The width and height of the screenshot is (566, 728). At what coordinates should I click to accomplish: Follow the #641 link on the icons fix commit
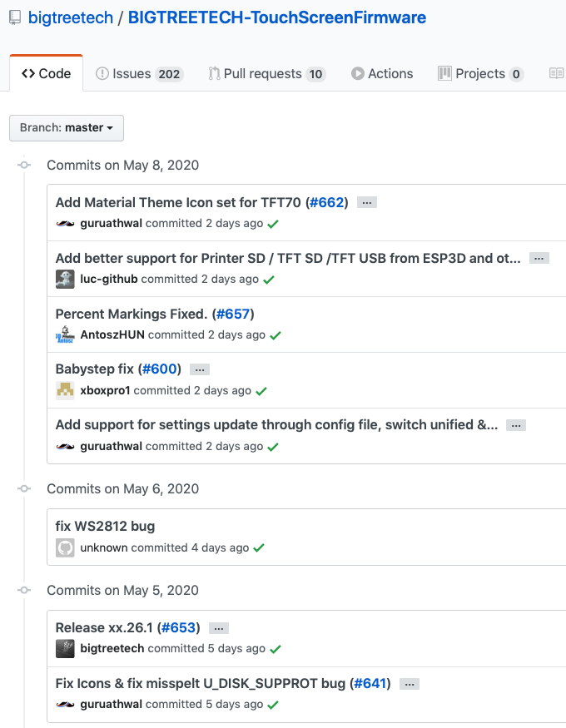pos(370,683)
